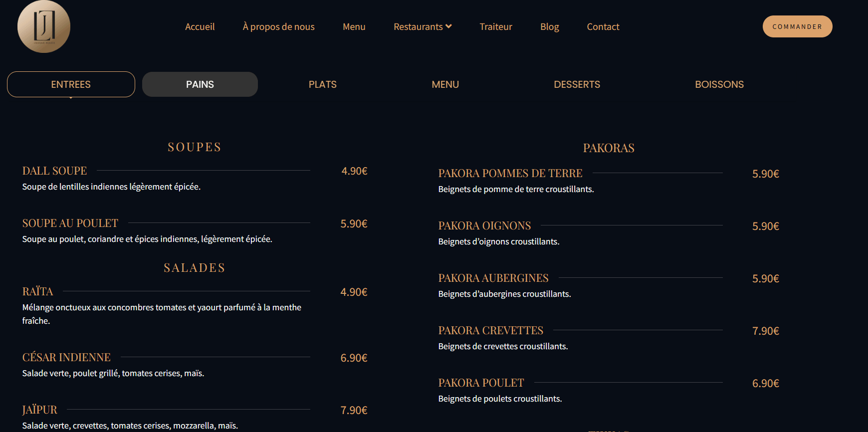Viewport: 868px width, 432px height.
Task: View the Boissons tab
Action: (x=719, y=84)
